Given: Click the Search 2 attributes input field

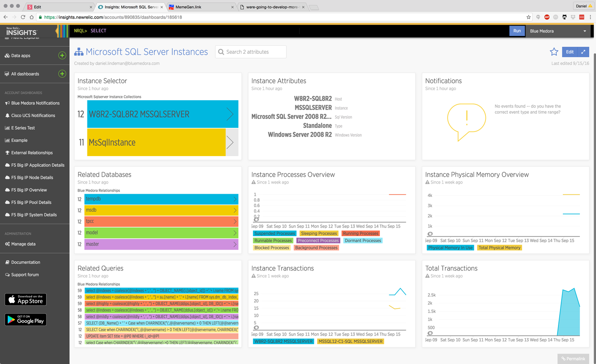Looking at the screenshot, I should coord(251,52).
